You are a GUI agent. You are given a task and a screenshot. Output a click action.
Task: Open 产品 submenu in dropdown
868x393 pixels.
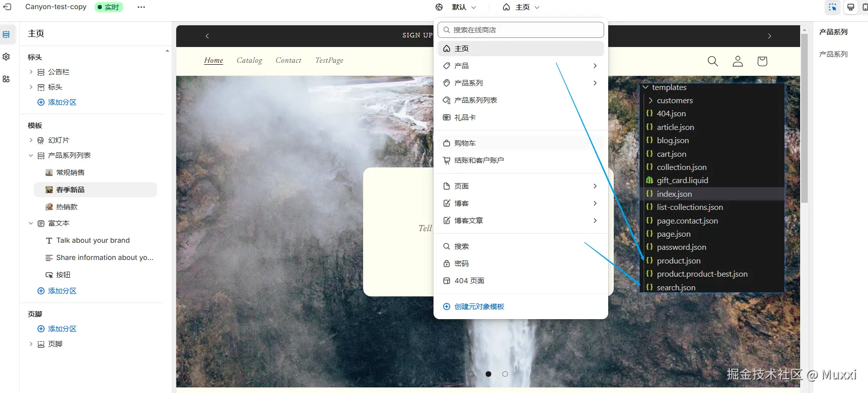(x=521, y=66)
